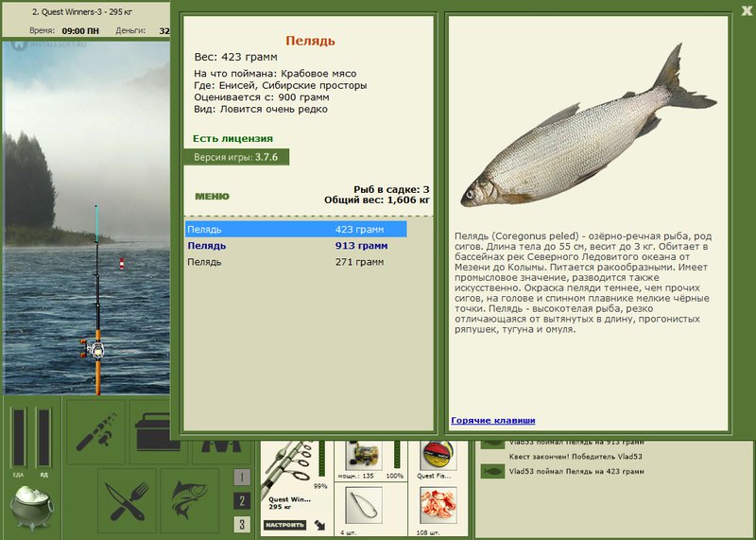Switch to tackle slot 1
The height and width of the screenshot is (540, 756).
click(242, 478)
